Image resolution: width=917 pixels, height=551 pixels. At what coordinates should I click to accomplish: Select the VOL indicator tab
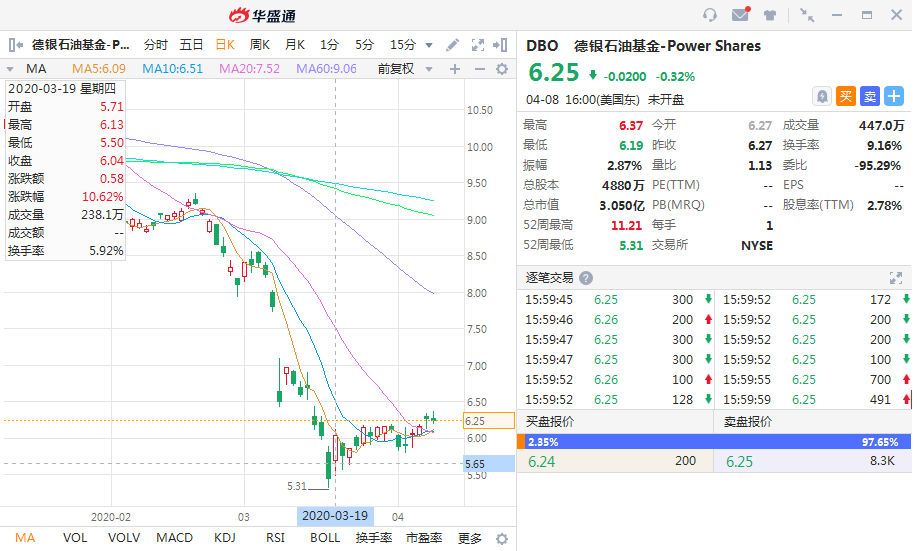click(75, 538)
